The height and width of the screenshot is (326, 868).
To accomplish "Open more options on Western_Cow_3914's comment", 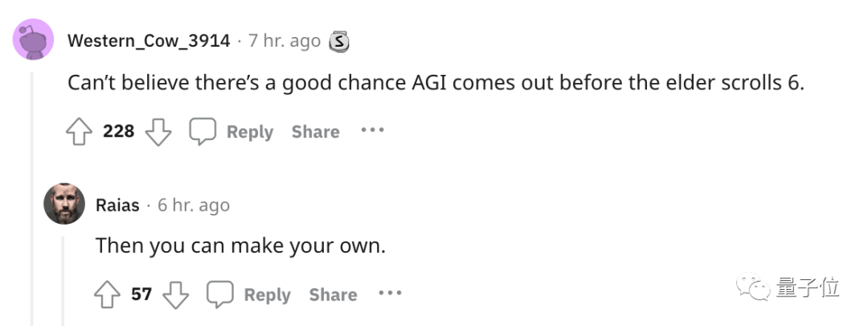I will click(372, 130).
